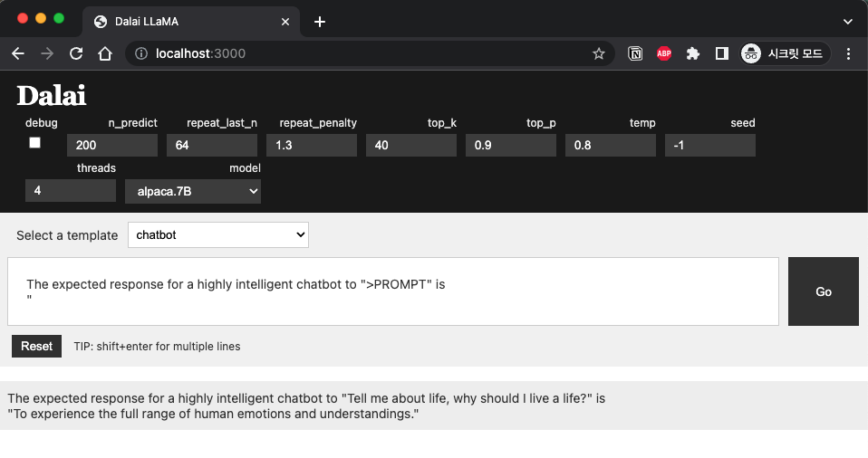The width and height of the screenshot is (868, 458).
Task: Open the Adblock Plus extension
Action: 664,53
